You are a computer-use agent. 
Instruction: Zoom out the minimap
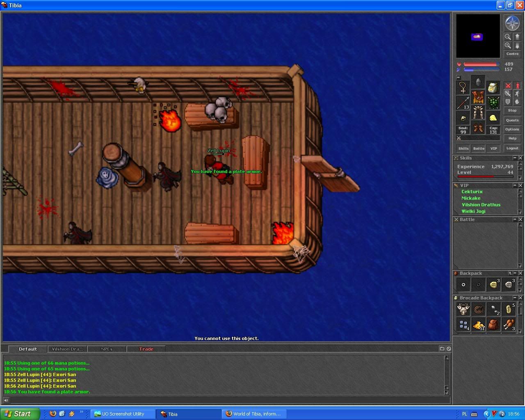pyautogui.click(x=508, y=37)
